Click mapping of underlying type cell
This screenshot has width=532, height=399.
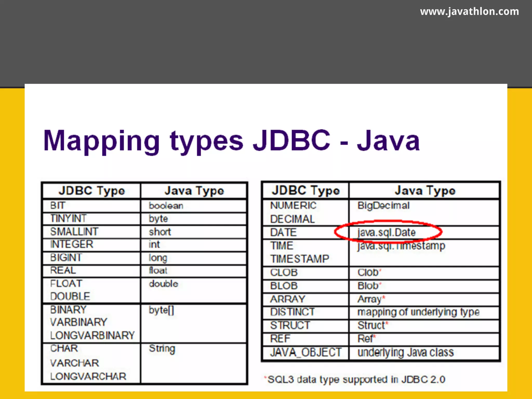(x=418, y=312)
